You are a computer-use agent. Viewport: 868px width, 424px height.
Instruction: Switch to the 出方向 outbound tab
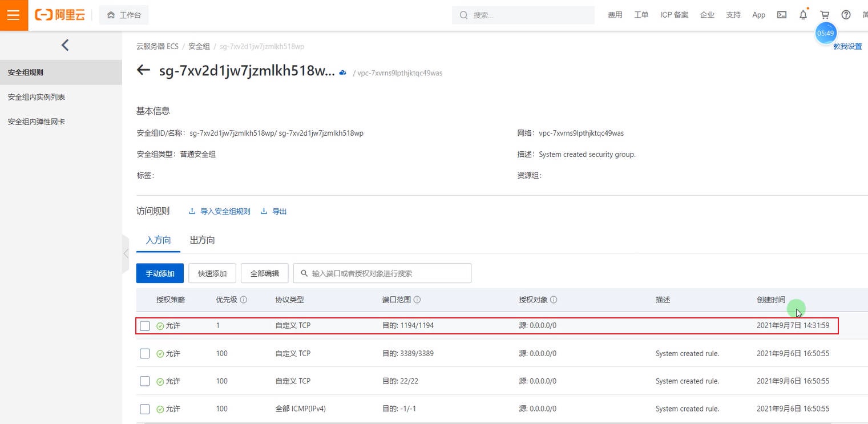click(202, 240)
